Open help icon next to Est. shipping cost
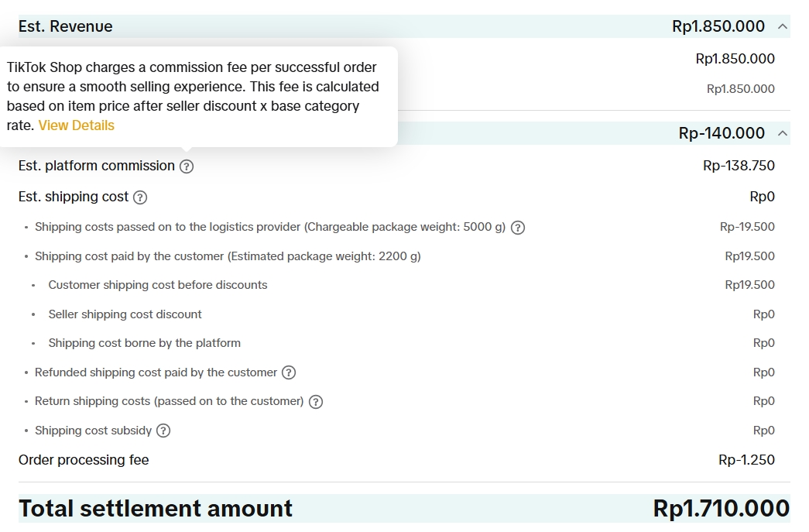This screenshot has height=532, width=809. [x=140, y=197]
